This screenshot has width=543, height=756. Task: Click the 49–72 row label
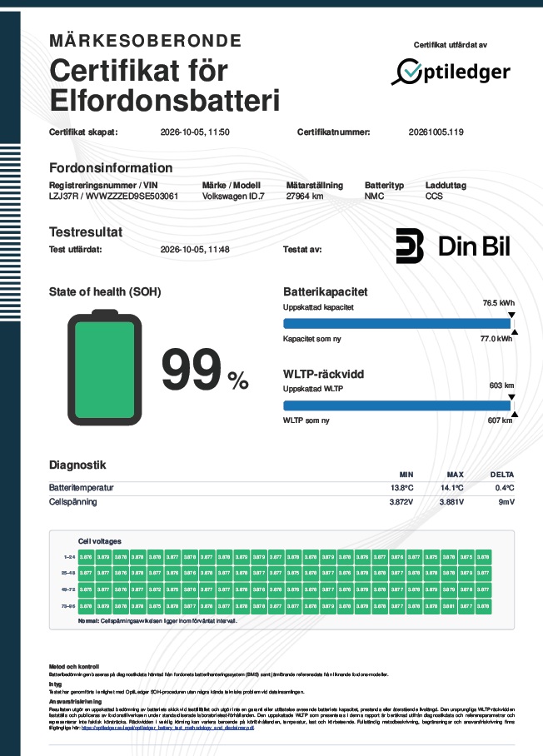68,589
